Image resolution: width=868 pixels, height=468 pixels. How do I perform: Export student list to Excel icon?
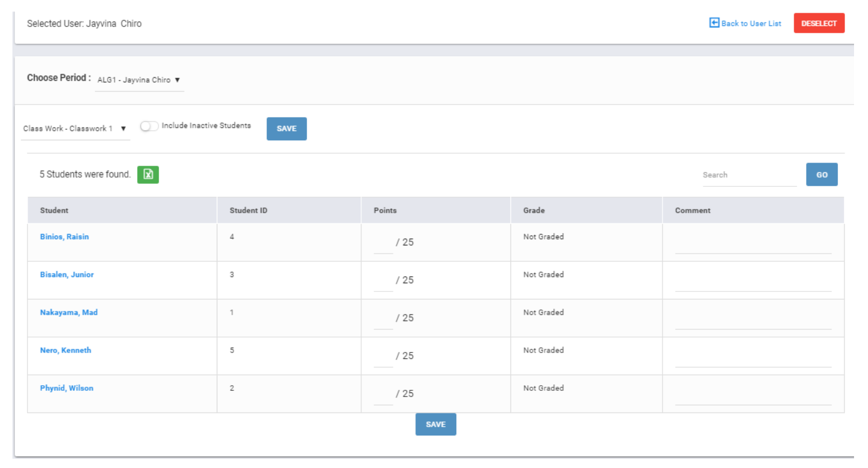[148, 174]
